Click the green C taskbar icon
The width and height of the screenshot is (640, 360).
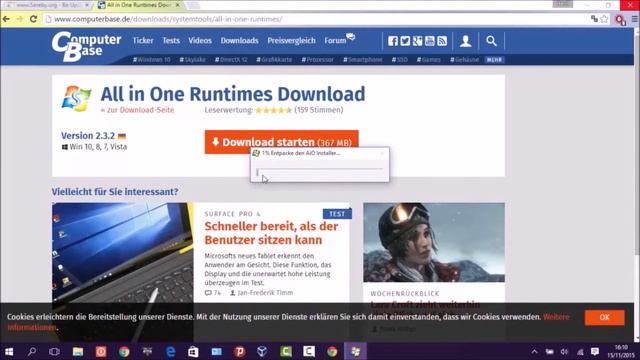[x=286, y=351]
